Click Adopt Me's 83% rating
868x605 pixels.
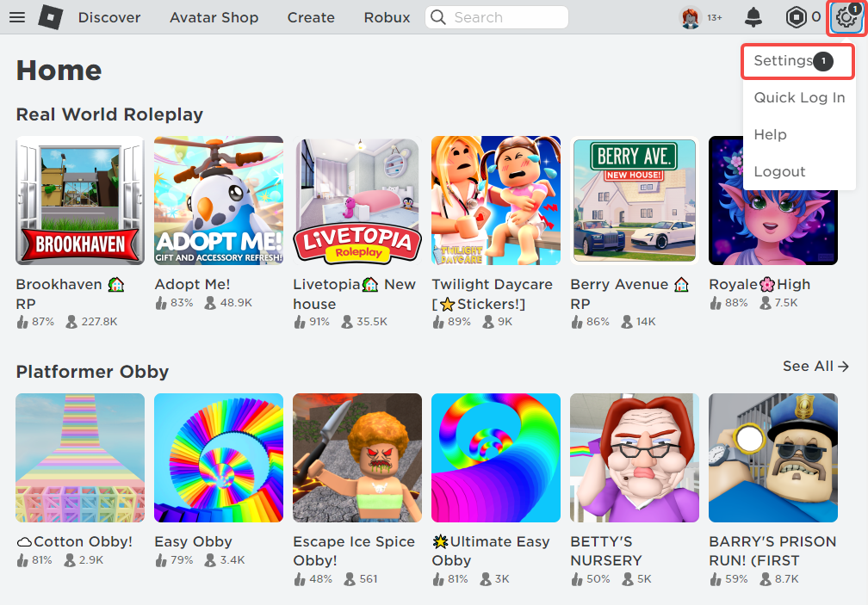[x=174, y=303]
